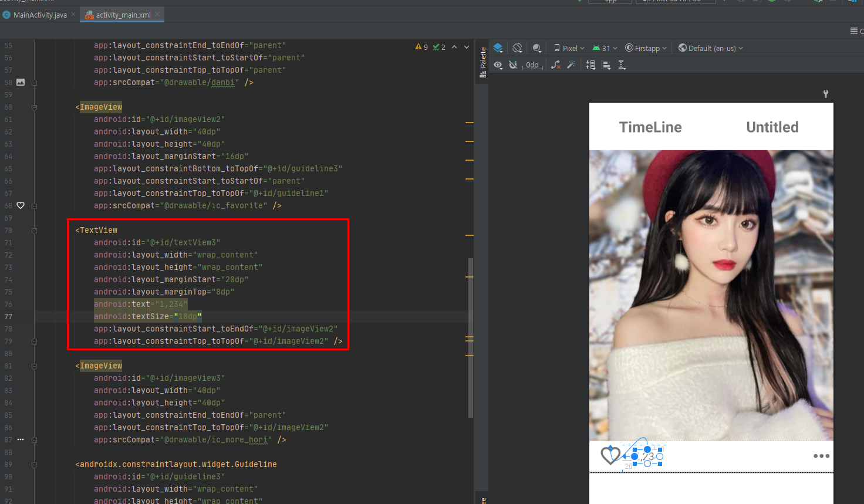864x504 pixels.
Task: Collapse ImageView block at line 81
Action: 34,366
